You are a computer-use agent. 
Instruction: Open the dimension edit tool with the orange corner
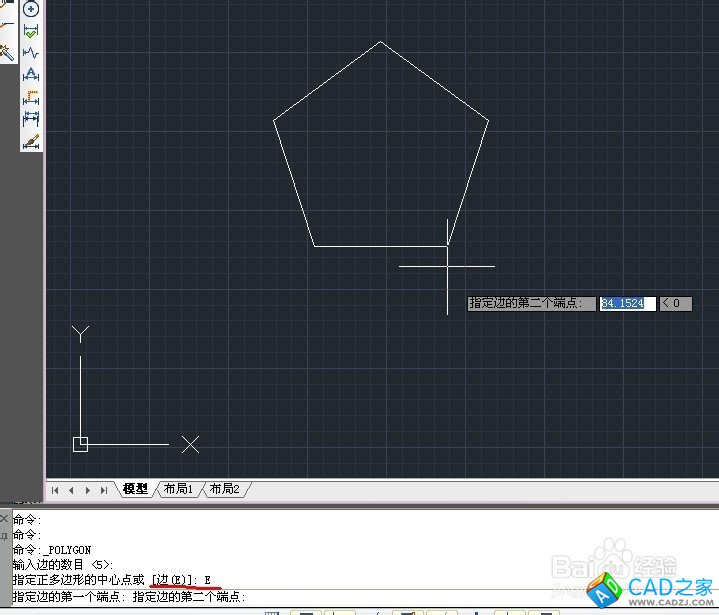(31, 98)
